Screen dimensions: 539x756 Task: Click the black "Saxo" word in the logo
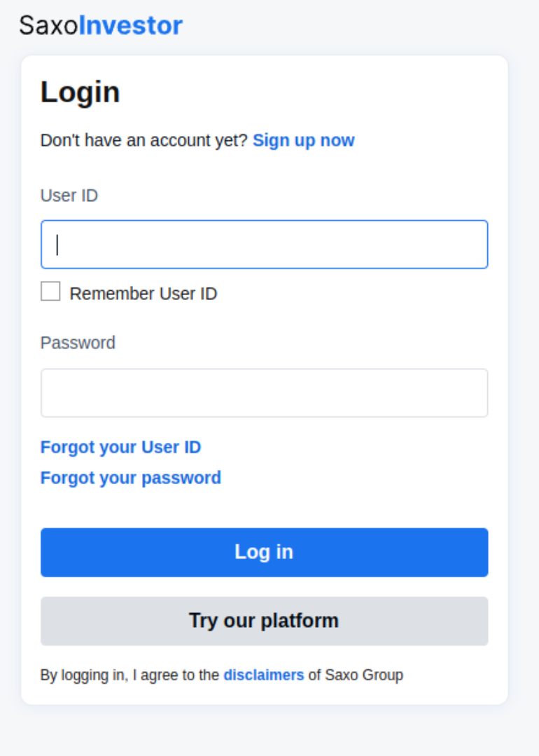pyautogui.click(x=48, y=26)
